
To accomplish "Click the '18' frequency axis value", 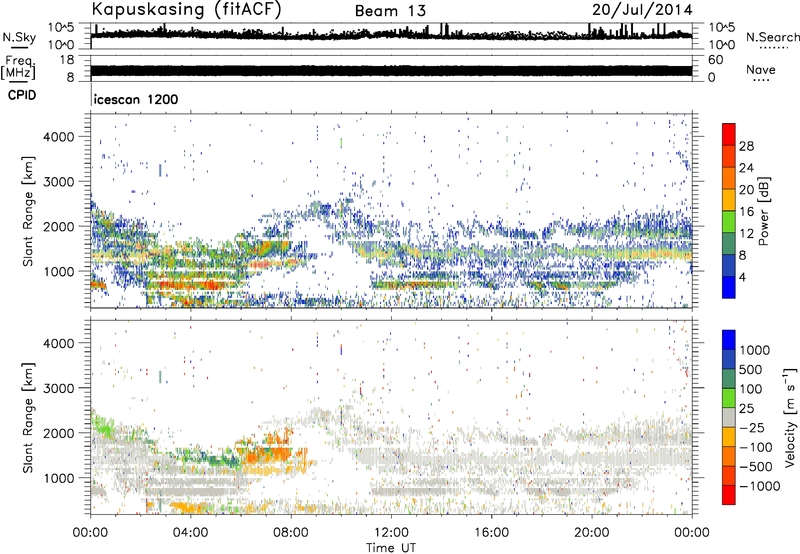I will pyautogui.click(x=67, y=60).
